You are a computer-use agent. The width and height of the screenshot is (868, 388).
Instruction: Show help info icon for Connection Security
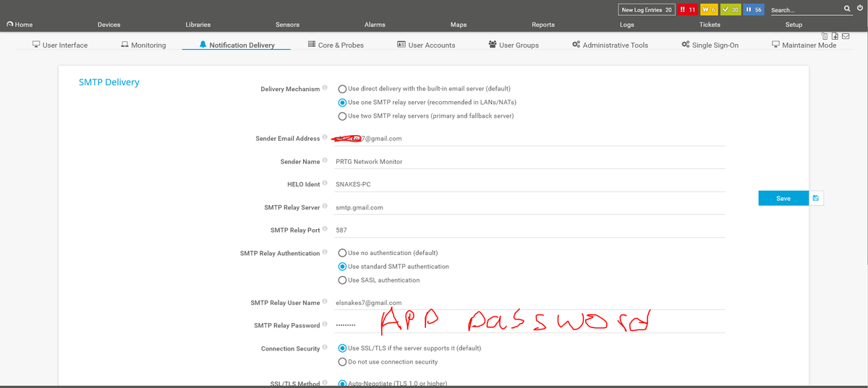(x=325, y=348)
